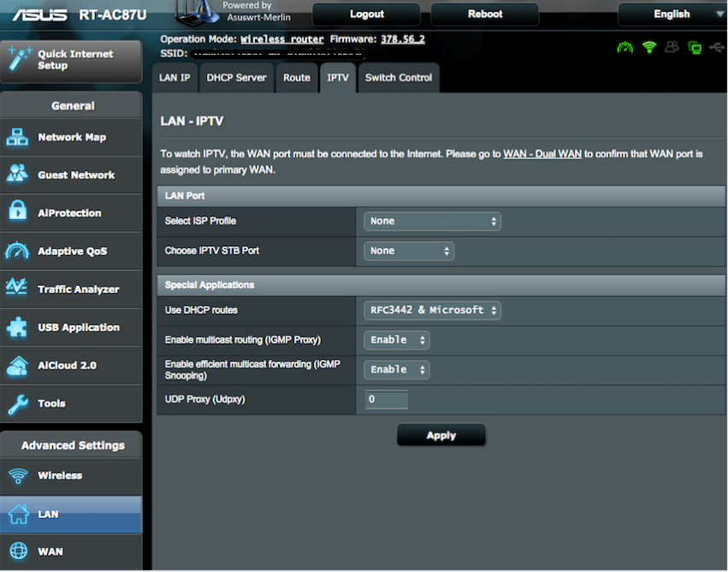The width and height of the screenshot is (728, 572).
Task: Switch to the Route tab
Action: (297, 78)
